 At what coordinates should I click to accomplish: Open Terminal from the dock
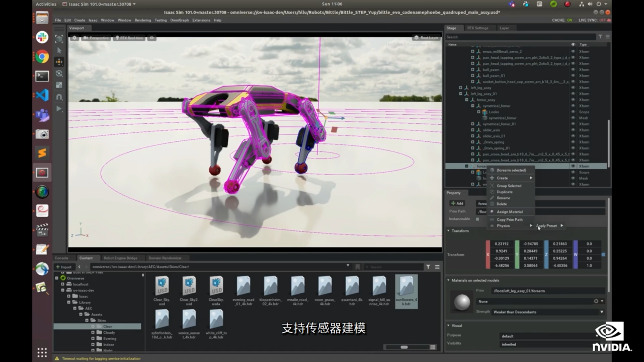point(42,76)
